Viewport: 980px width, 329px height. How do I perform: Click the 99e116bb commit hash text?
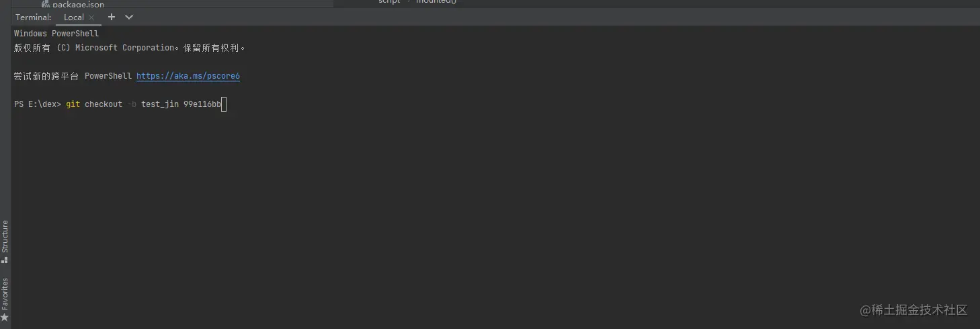tap(202, 104)
